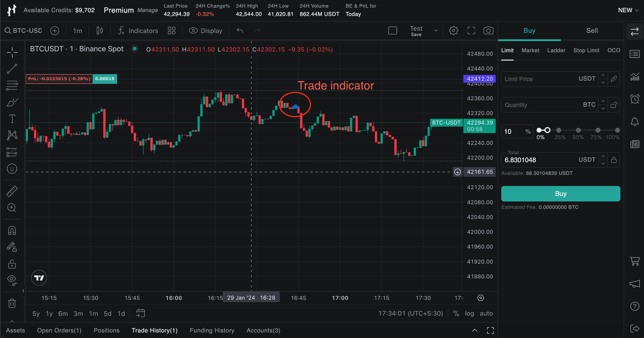Screen dimensions: 644x338
Task: Toggle stay in drawing mode
Action: pos(12,247)
